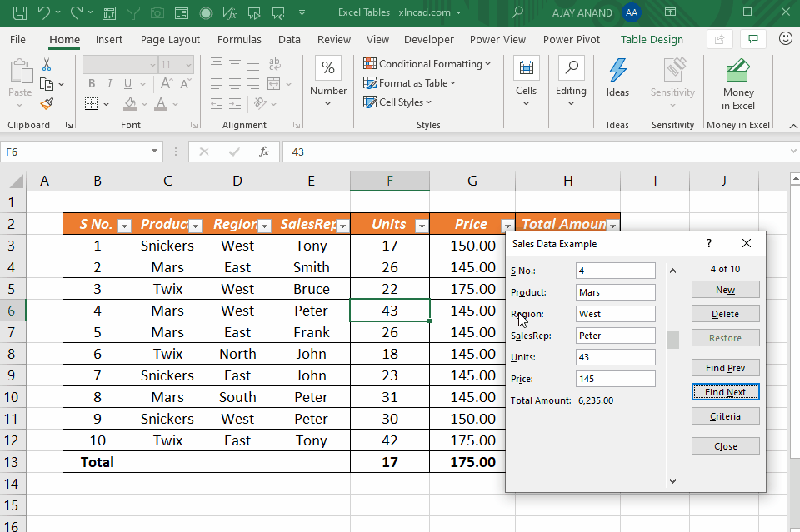The image size is (800, 532).
Task: Open Money in Excel
Action: 737,84
